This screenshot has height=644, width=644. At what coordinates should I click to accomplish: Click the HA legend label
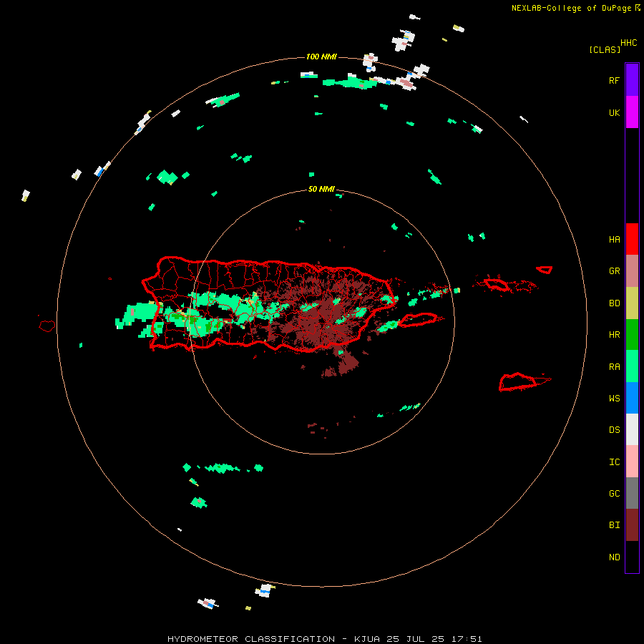click(x=614, y=240)
